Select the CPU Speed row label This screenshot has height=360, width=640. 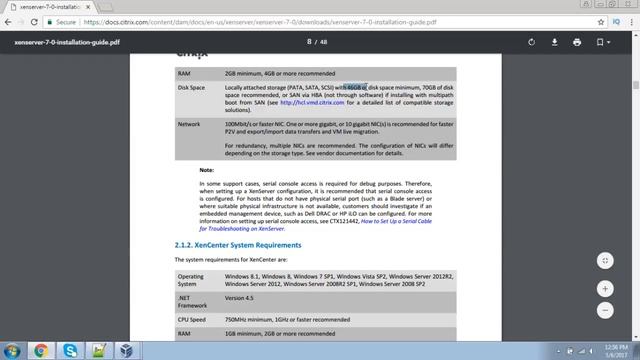tap(191, 320)
